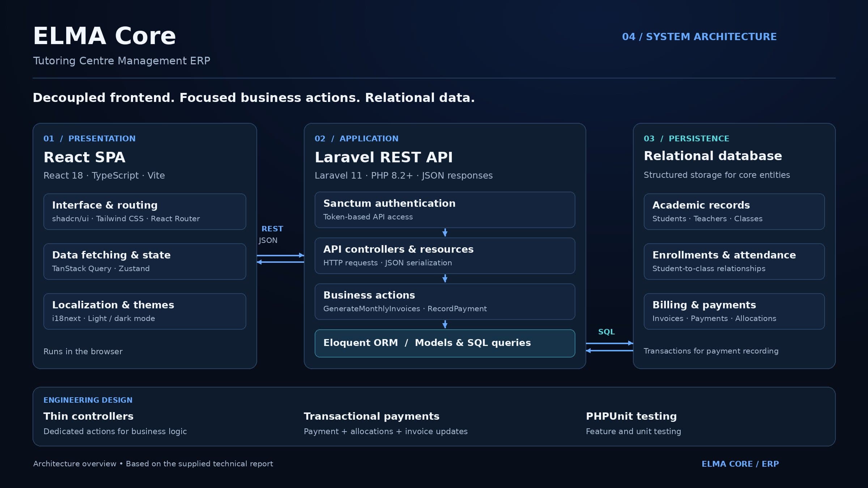Open the Billing & payments card

(734, 311)
